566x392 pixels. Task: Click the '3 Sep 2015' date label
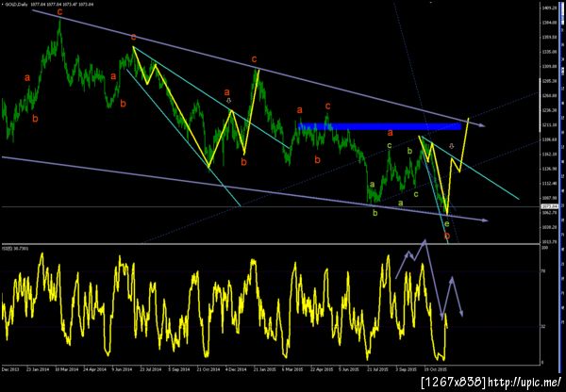[406, 369]
